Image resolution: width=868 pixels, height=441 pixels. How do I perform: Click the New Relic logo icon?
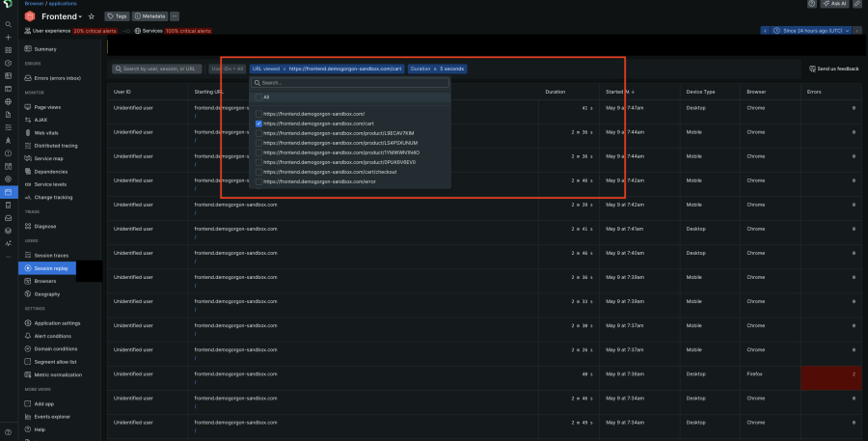tap(8, 5)
